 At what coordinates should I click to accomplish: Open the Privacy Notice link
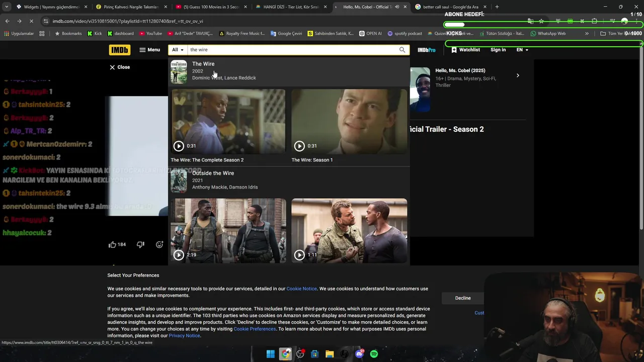pos(184,335)
